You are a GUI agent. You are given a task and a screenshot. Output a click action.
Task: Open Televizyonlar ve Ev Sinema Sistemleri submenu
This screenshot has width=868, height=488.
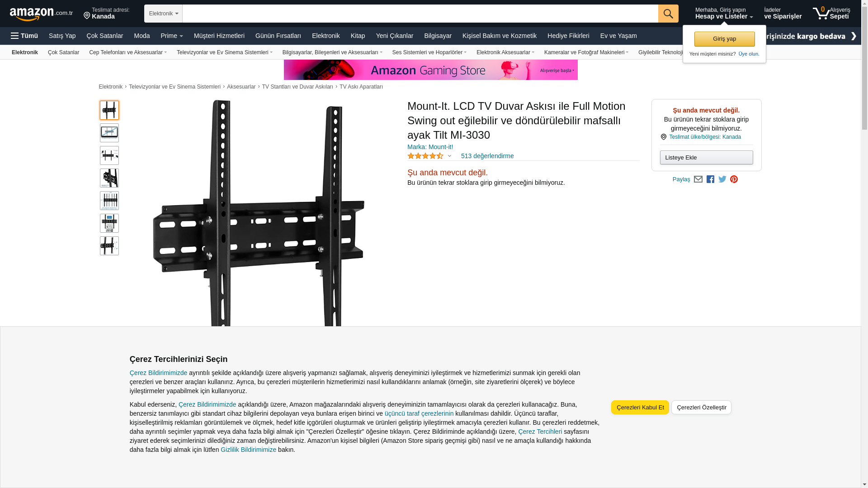pos(224,52)
